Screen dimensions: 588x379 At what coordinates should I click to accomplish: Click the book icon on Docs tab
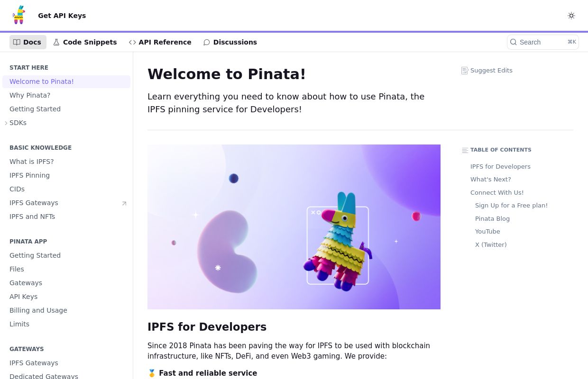17,42
